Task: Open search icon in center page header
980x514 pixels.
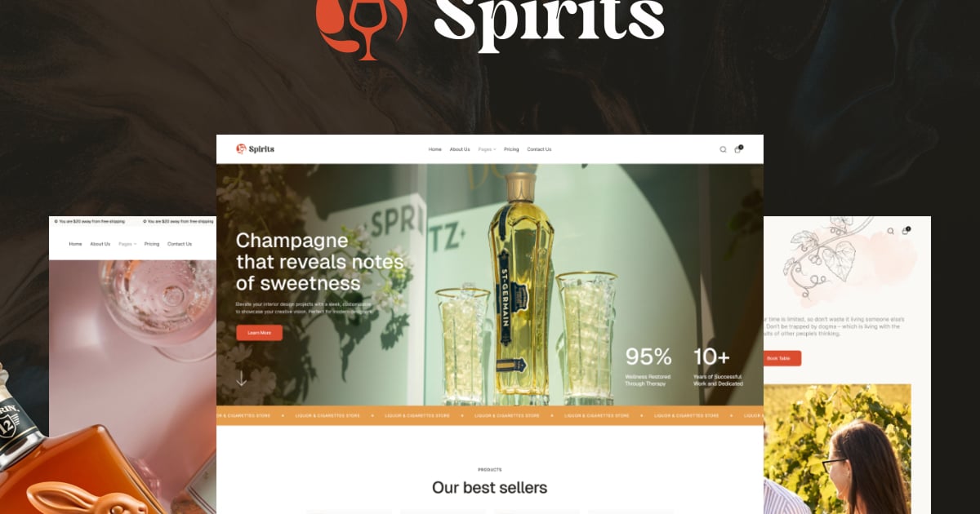Action: pos(723,149)
